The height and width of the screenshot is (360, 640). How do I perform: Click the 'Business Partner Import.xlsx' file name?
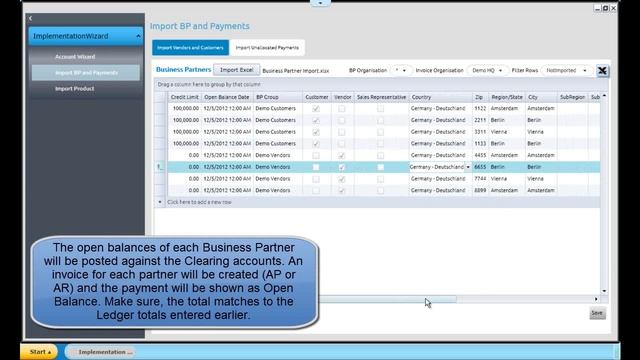tap(296, 71)
